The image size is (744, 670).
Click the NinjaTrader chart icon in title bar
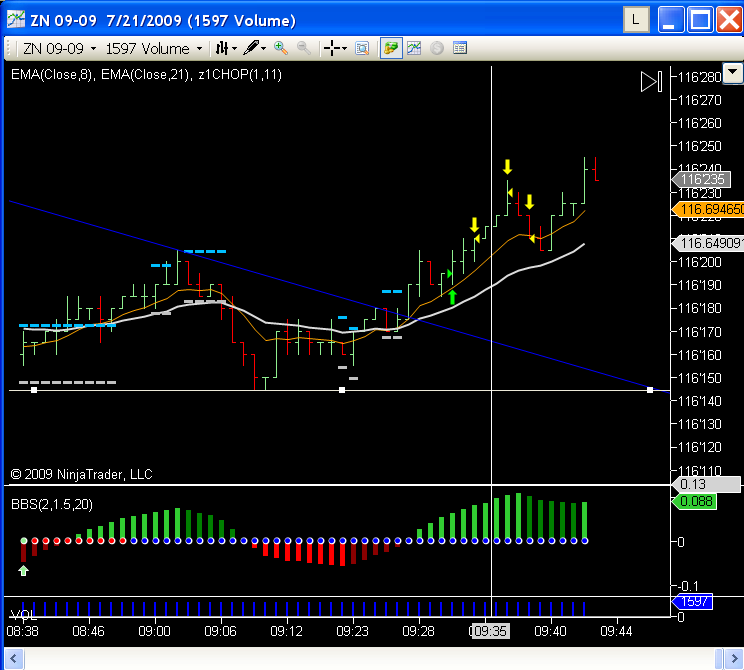point(16,19)
